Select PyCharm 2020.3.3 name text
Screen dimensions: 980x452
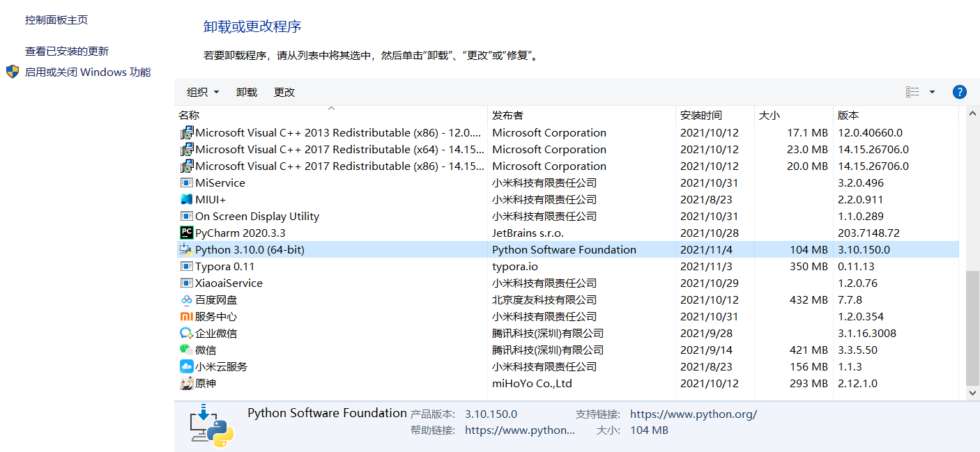pos(240,233)
